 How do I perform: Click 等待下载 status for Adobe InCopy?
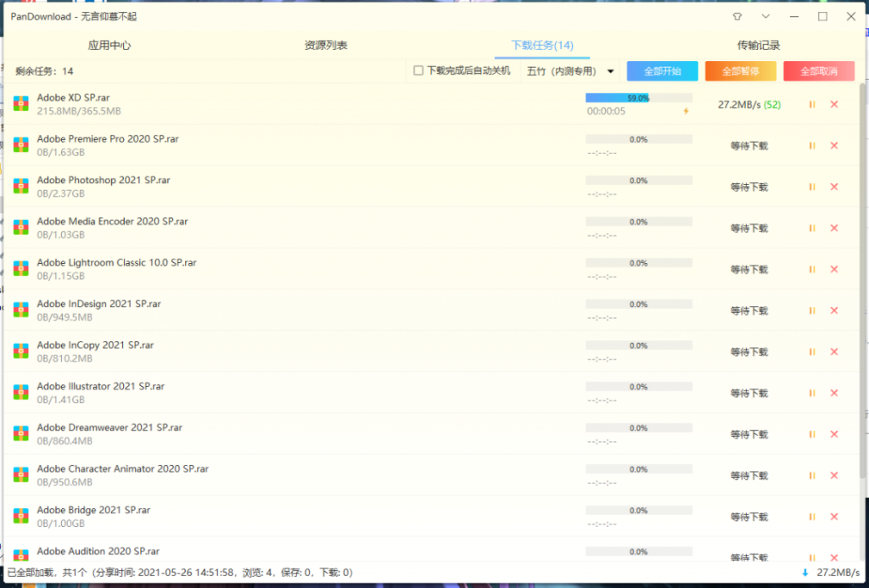(x=749, y=352)
